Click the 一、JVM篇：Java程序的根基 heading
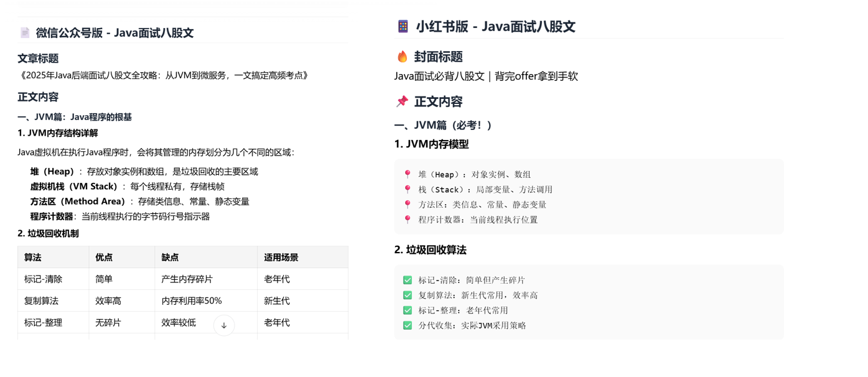 pos(75,117)
